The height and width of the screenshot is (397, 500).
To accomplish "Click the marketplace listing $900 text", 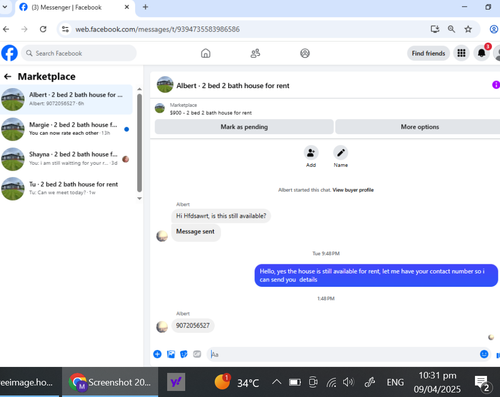I will pos(211,113).
